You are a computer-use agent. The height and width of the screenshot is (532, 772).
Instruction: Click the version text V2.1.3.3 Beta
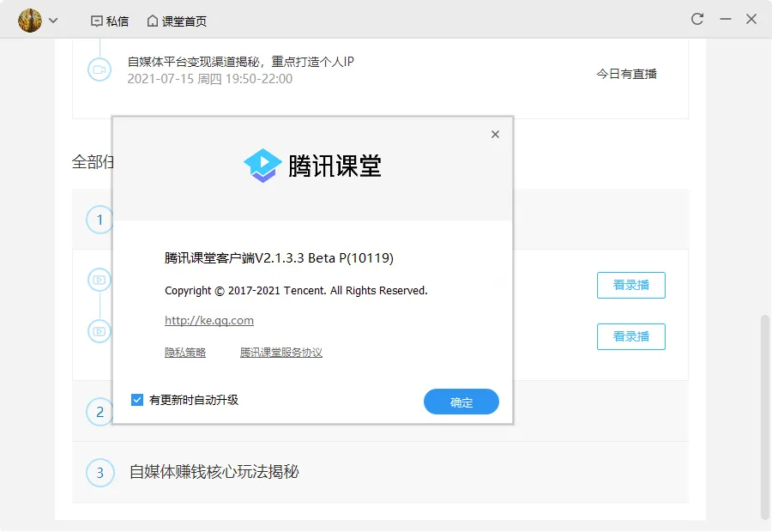click(279, 258)
